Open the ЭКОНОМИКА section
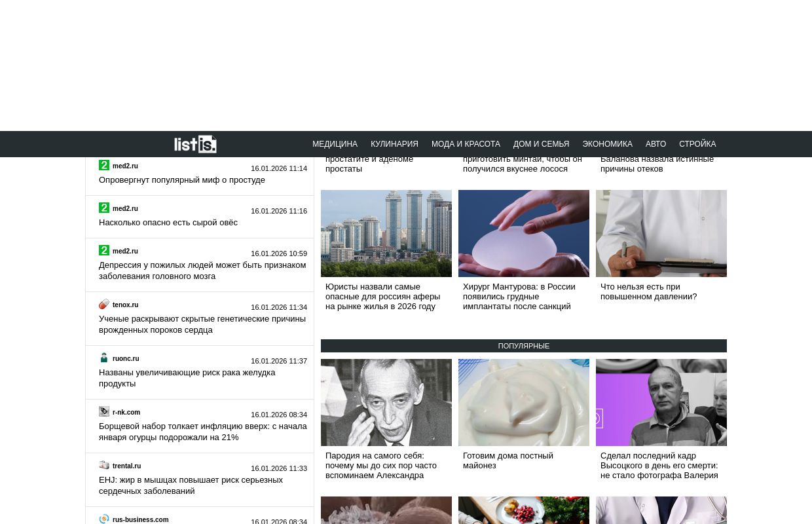Screen dimensions: 812x524 point(607,144)
